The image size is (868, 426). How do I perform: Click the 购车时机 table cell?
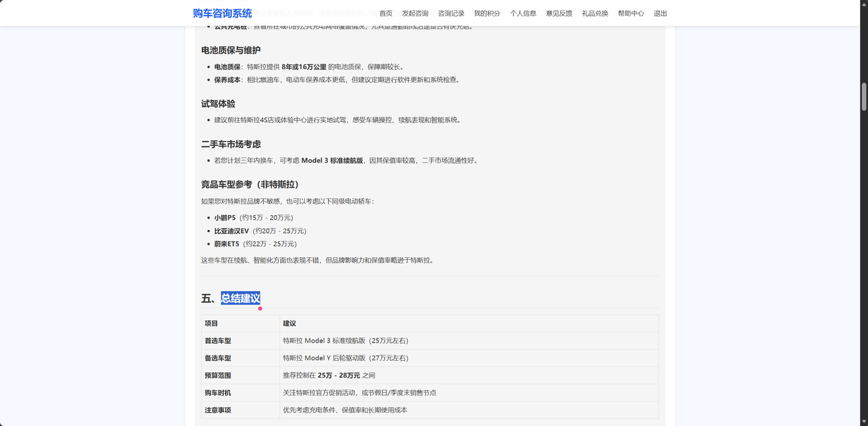pos(240,393)
